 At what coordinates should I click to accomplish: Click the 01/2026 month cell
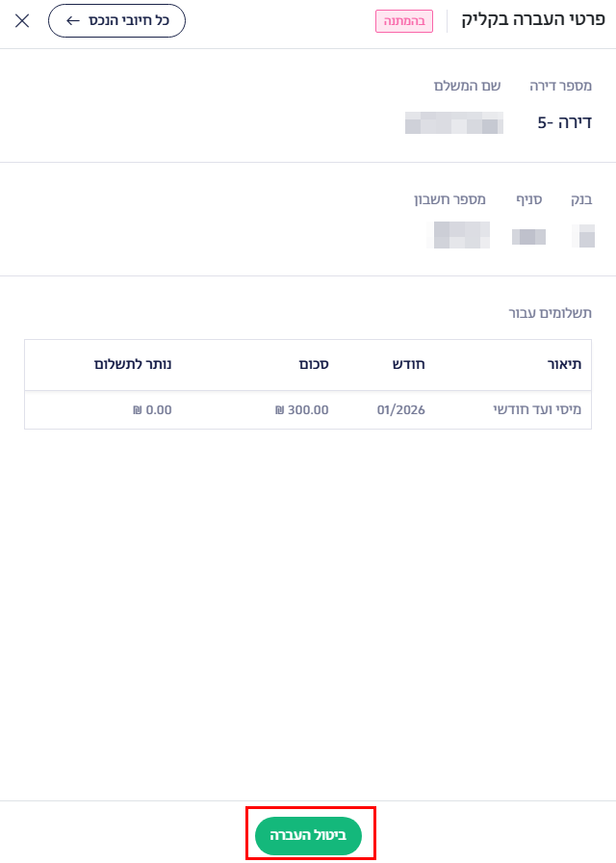[x=400, y=409]
